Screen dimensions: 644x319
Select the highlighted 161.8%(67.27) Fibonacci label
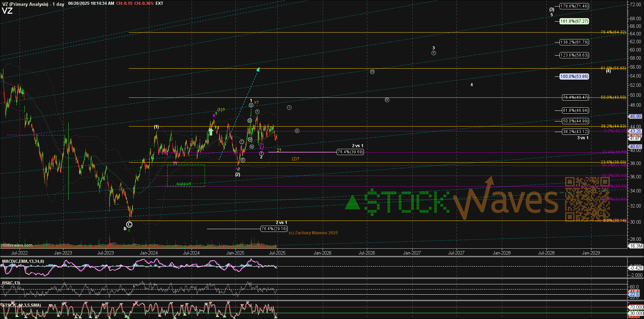click(574, 21)
